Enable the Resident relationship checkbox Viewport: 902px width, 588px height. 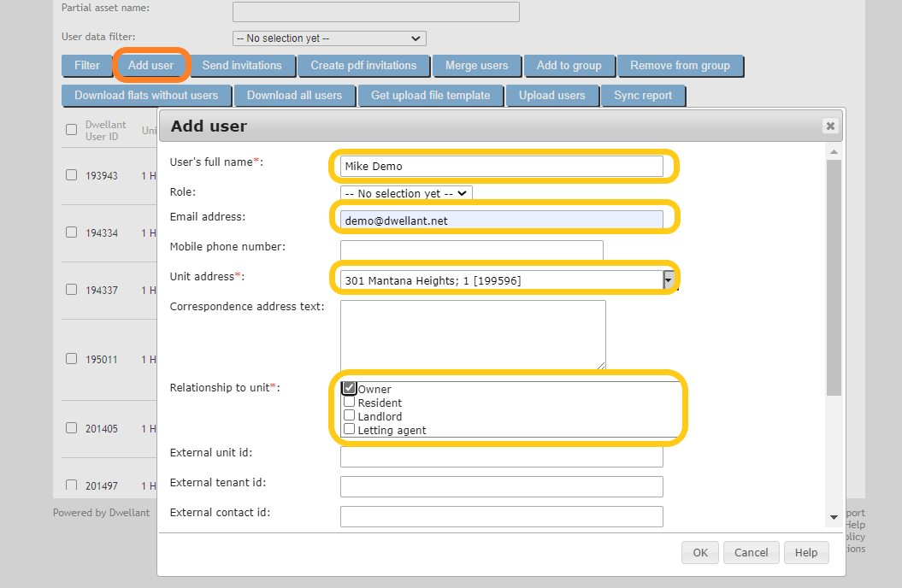coord(348,401)
